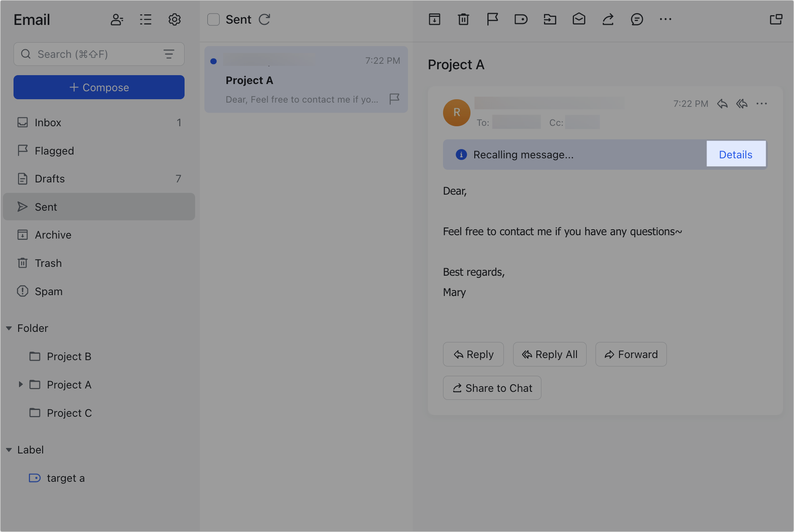The height and width of the screenshot is (532, 794).
Task: Click the move to folder icon
Action: [549, 19]
